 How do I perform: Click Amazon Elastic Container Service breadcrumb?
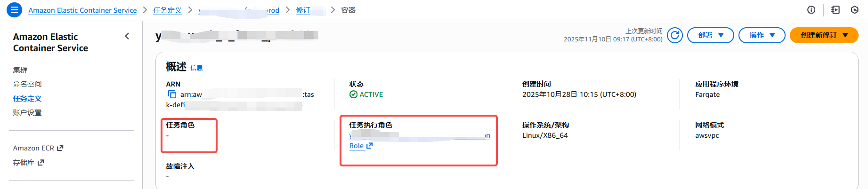pos(82,10)
